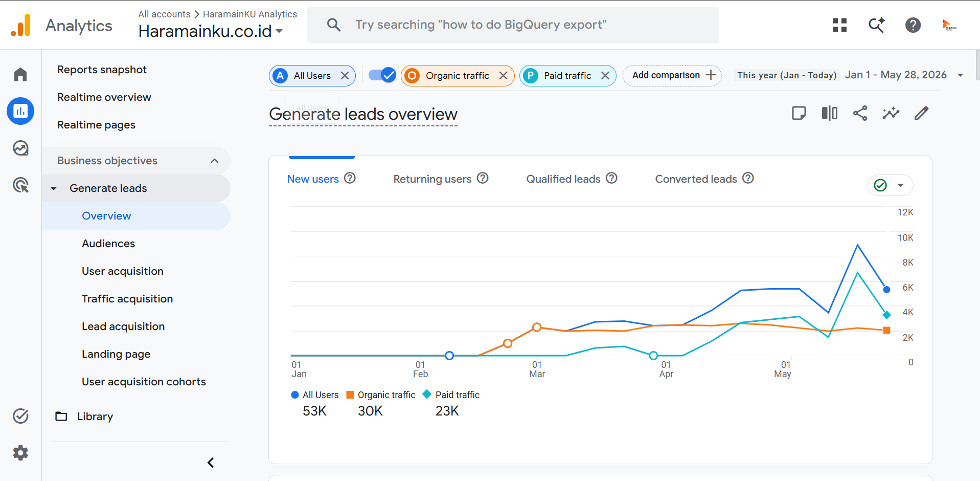Image resolution: width=980 pixels, height=481 pixels.
Task: Open the Google apps grid icon
Action: pos(839,25)
